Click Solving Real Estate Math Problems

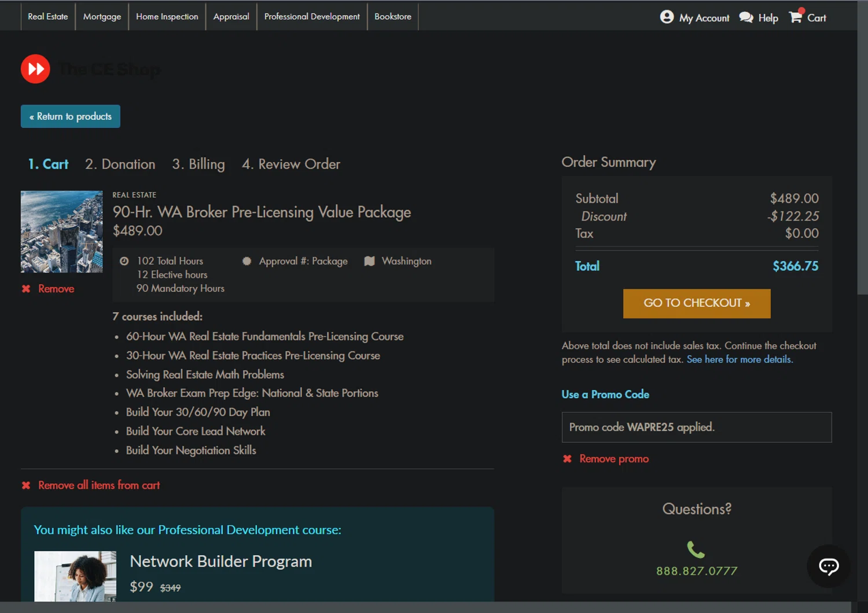click(x=205, y=375)
